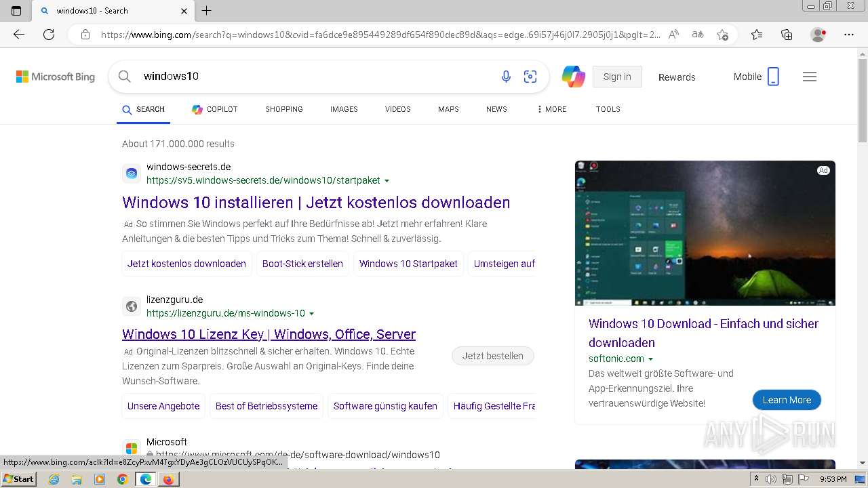Screen dimensions: 868x488
Task: Switch to the VIDEOS tab
Action: 398,109
